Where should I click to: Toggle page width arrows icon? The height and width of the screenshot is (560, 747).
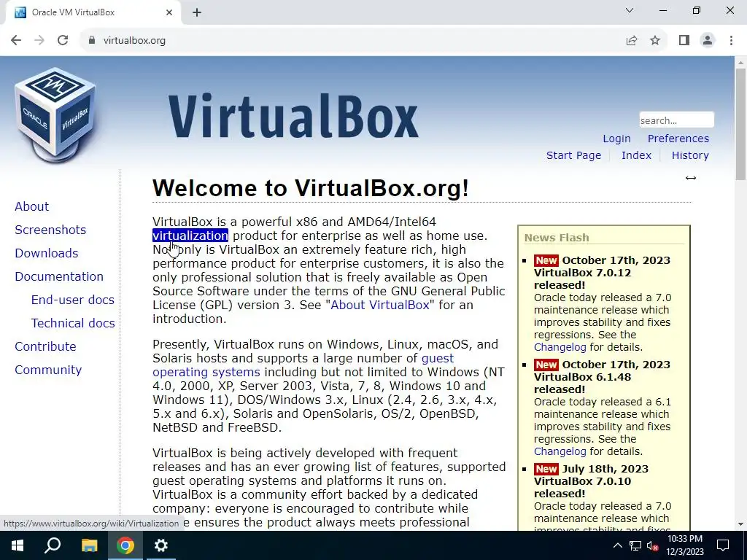point(691,178)
